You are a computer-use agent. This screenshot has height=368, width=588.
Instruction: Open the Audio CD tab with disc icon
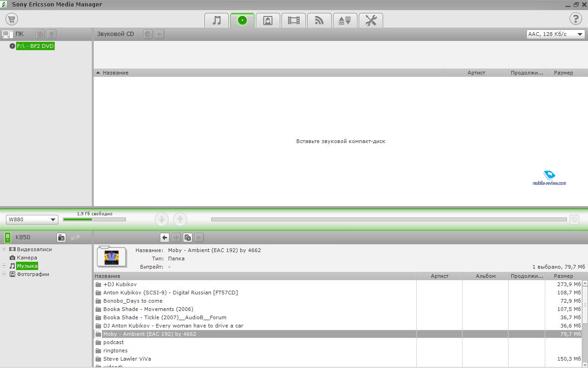(243, 20)
